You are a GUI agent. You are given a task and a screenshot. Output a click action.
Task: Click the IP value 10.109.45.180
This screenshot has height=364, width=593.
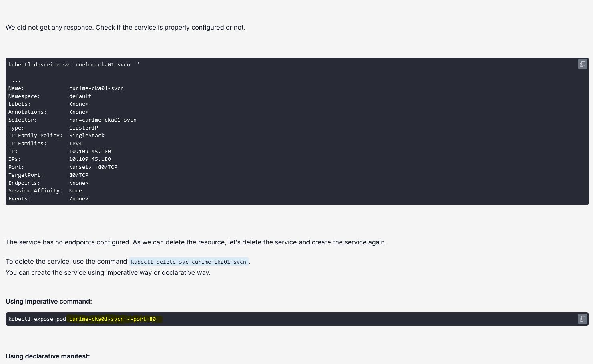tap(90, 152)
